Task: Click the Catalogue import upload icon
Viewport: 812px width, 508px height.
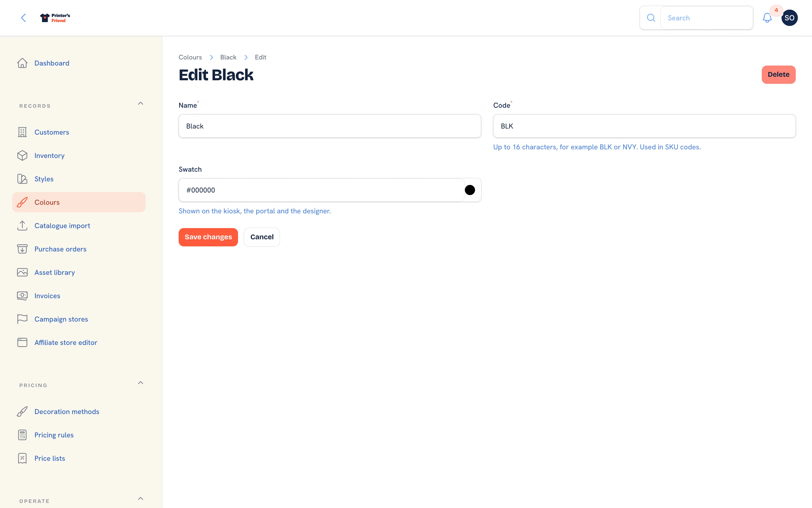Action: 22,226
